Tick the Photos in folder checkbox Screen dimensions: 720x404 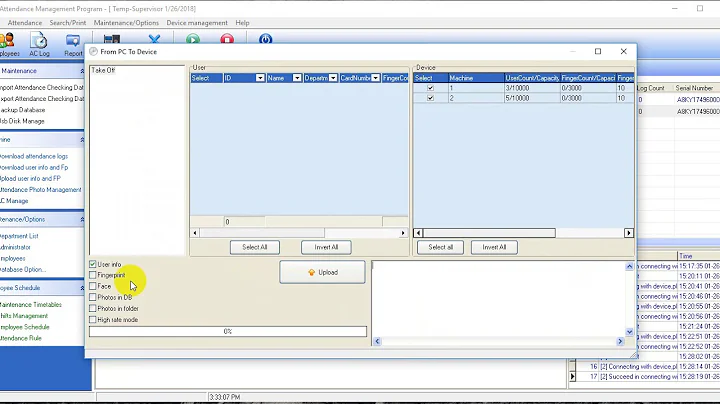point(92,308)
